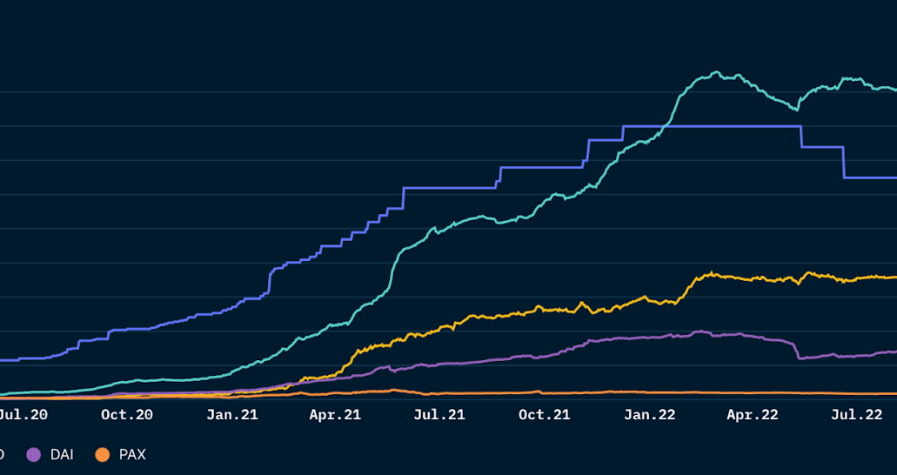897x475 pixels.
Task: Click the yellow line's peak near early 2022
Action: [710, 273]
